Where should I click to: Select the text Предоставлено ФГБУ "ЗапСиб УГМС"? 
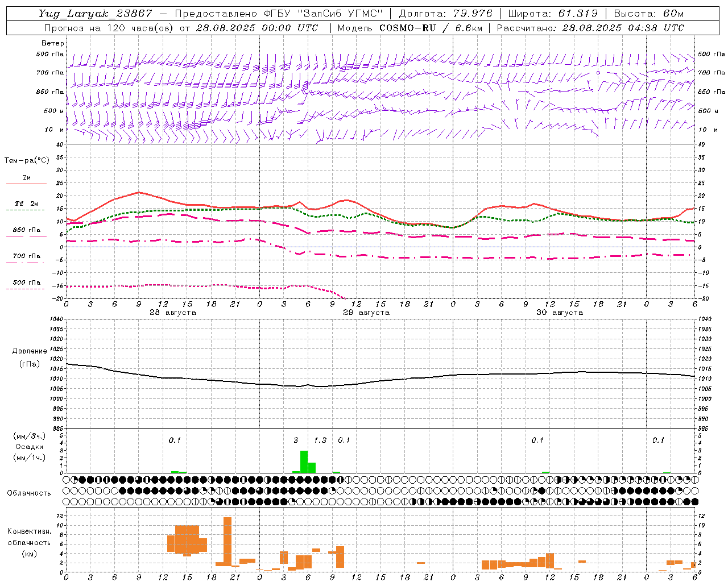click(x=279, y=14)
